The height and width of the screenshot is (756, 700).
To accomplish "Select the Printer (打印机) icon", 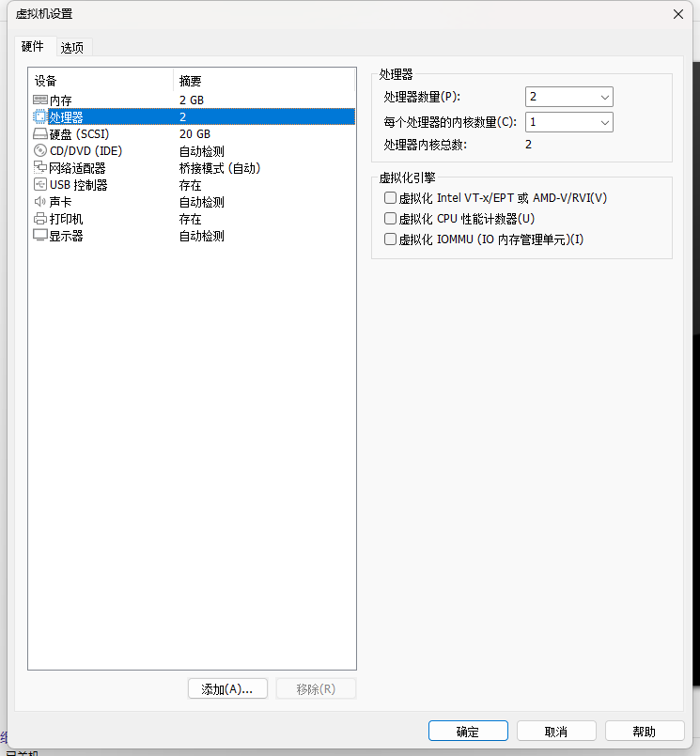I will (x=40, y=219).
